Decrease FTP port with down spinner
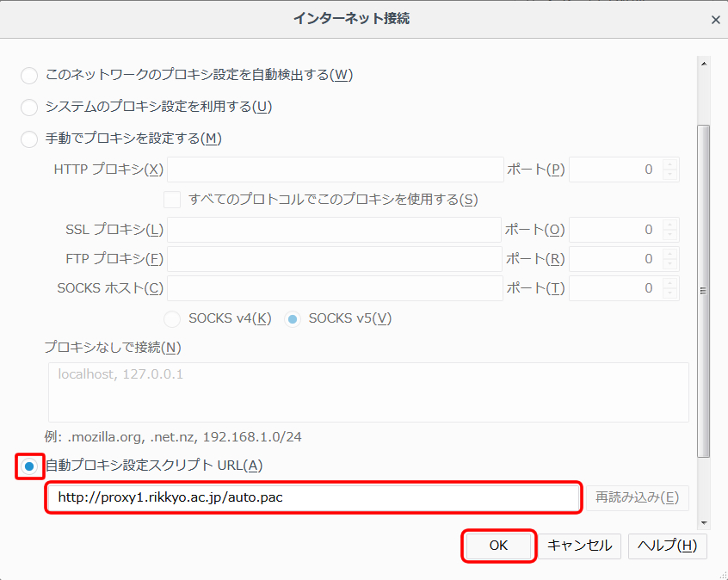This screenshot has height=580, width=728. (x=670, y=264)
